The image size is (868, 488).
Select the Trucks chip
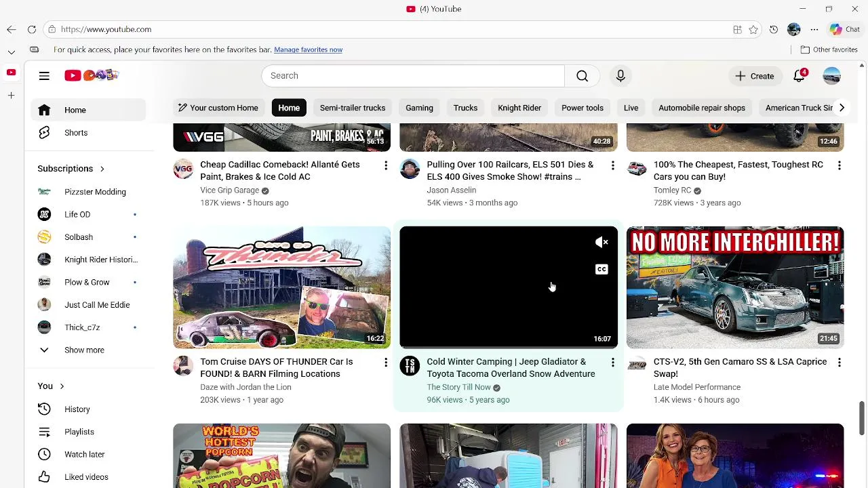point(465,108)
